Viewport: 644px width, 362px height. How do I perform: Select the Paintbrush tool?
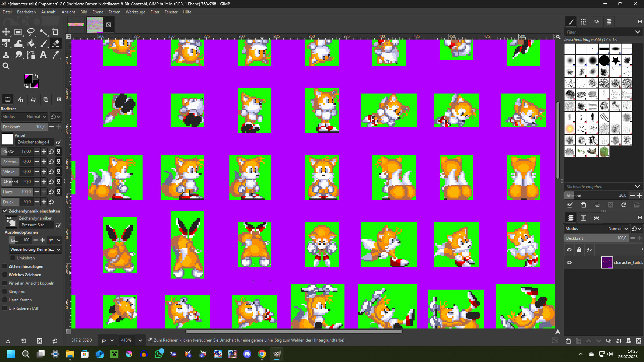point(43,43)
